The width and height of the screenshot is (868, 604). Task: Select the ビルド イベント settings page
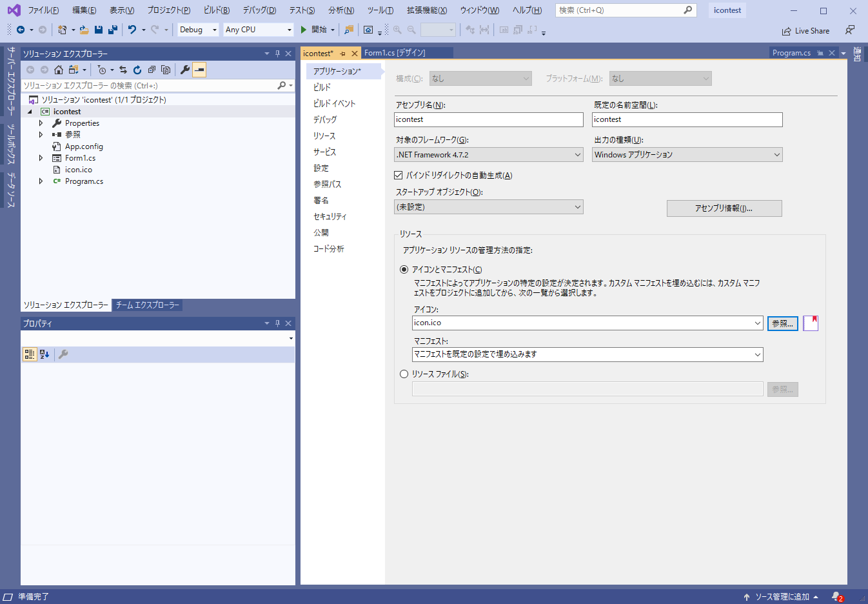click(x=334, y=103)
